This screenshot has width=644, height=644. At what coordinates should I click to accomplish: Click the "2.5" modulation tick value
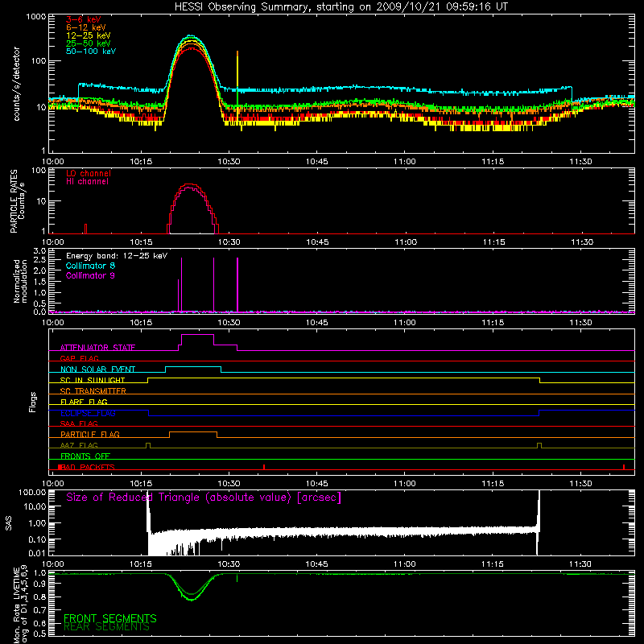pyautogui.click(x=39, y=260)
